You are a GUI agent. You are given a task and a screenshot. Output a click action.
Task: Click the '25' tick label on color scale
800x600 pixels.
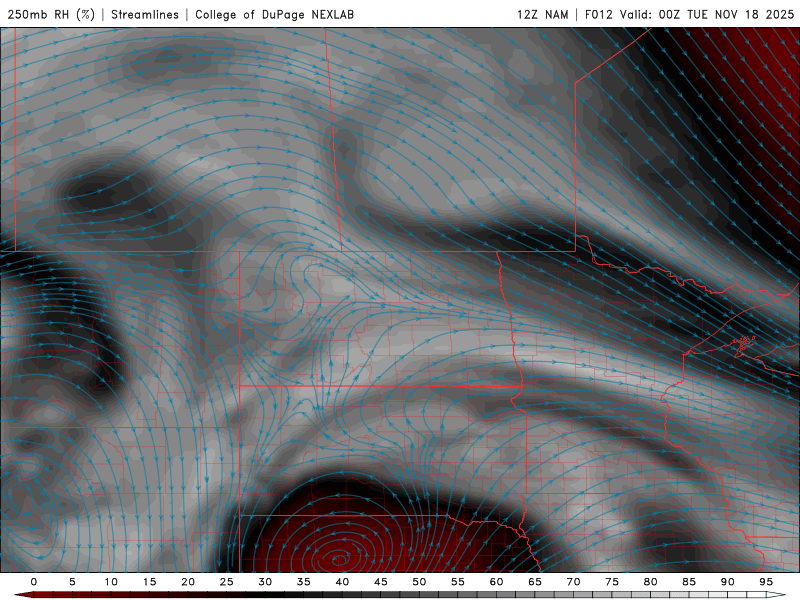[x=227, y=582]
